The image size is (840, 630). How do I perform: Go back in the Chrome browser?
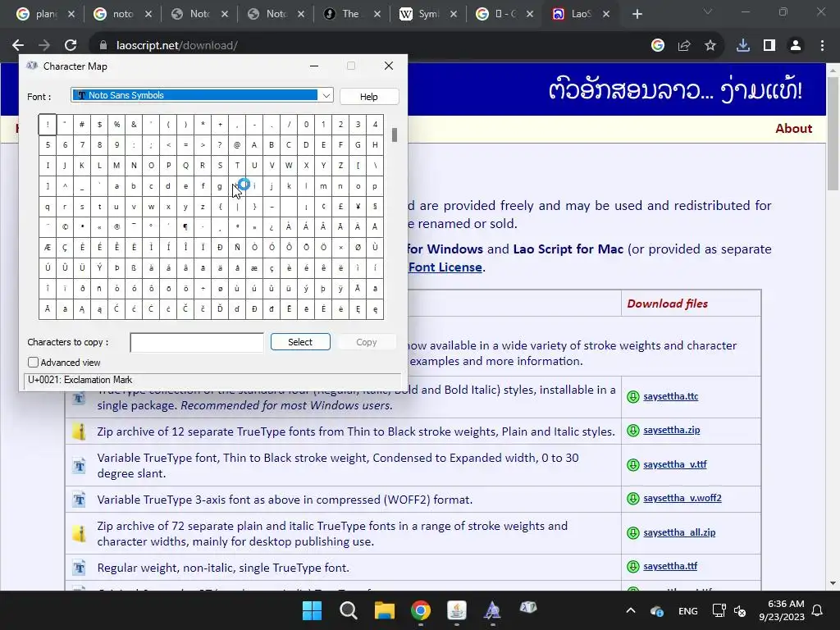coord(18,46)
